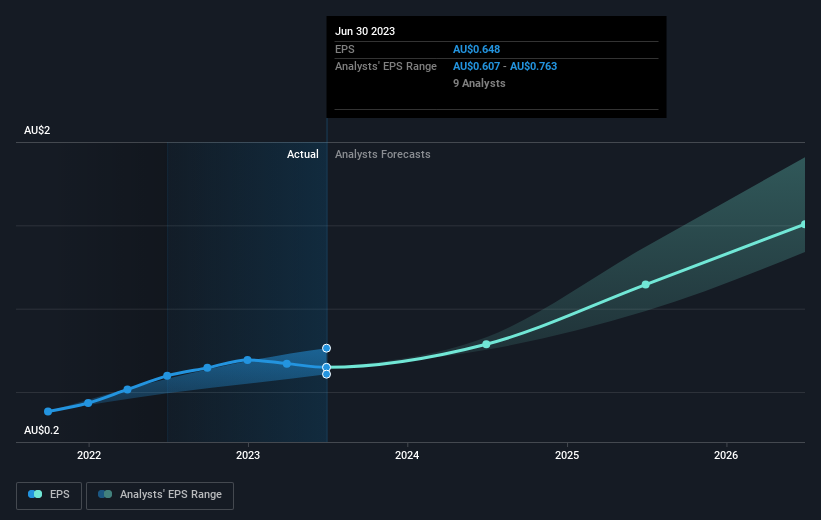Click the AU$0.763 range value in tooltip

click(x=534, y=67)
